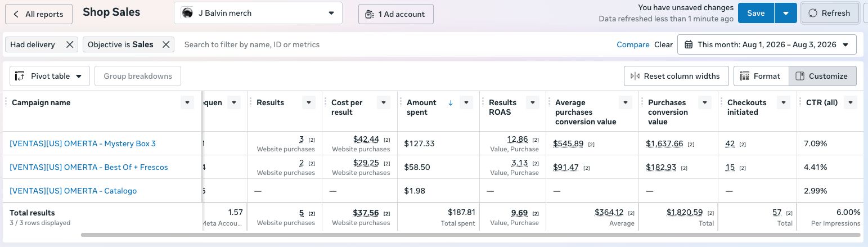The image size is (868, 247).
Task: Open the CTR (all) column menu
Action: pos(850,102)
